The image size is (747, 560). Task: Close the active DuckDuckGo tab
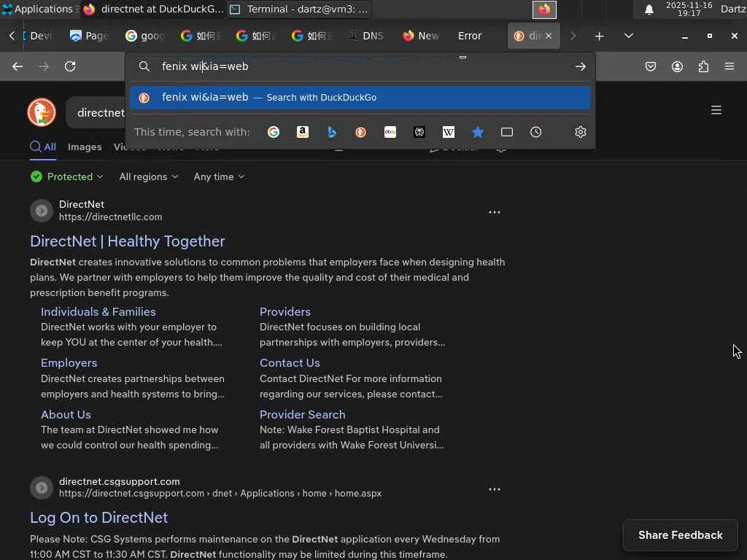tap(549, 36)
